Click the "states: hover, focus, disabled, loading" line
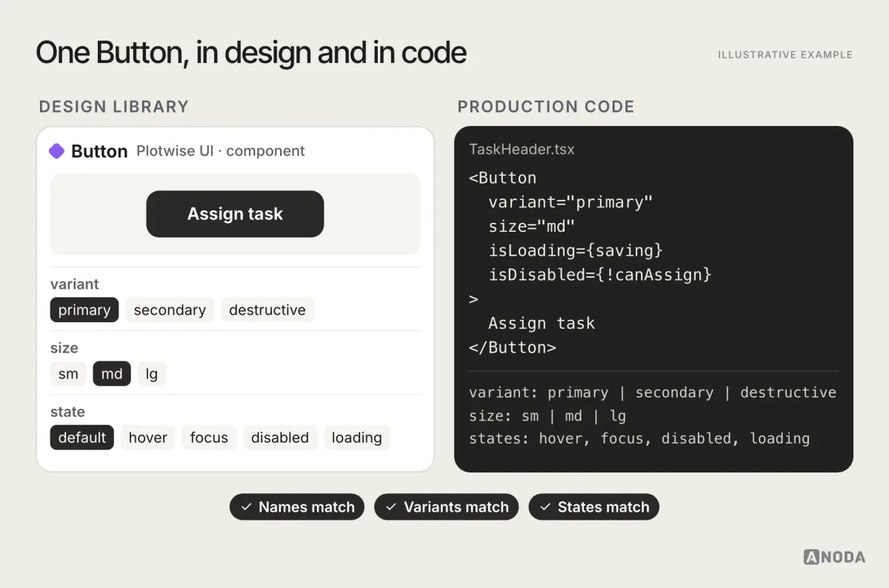The width and height of the screenshot is (889, 588). pos(639,438)
